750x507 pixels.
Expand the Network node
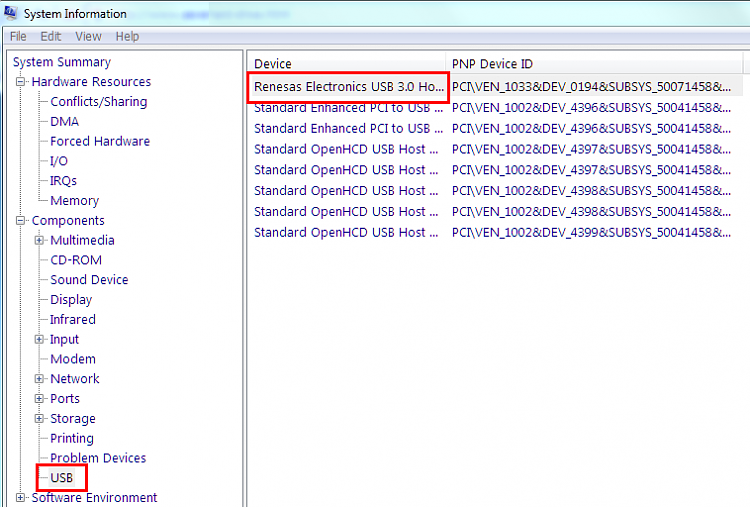[x=39, y=379]
